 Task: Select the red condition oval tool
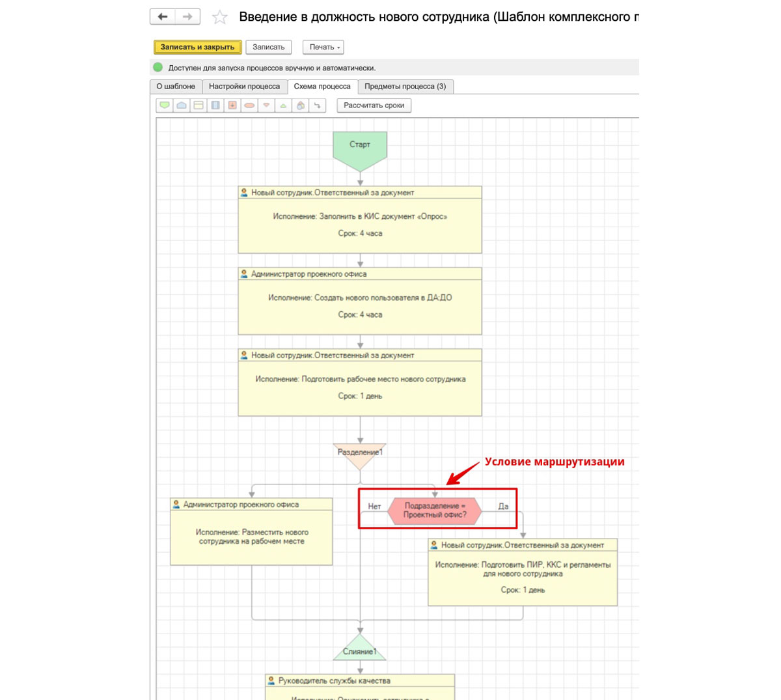(x=249, y=105)
